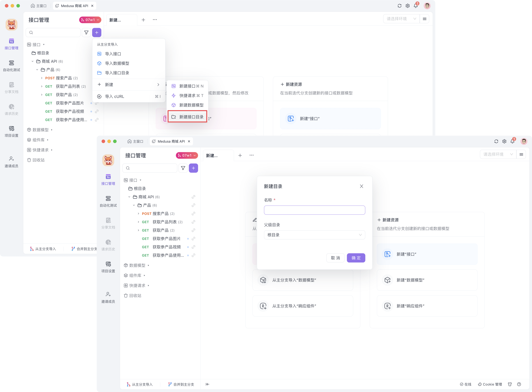
Task: Click the sync refresh icon in the titlebar
Action: pos(496,141)
